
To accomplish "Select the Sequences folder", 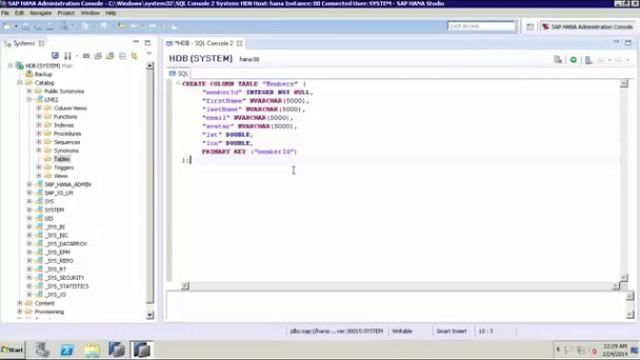I will coord(67,142).
